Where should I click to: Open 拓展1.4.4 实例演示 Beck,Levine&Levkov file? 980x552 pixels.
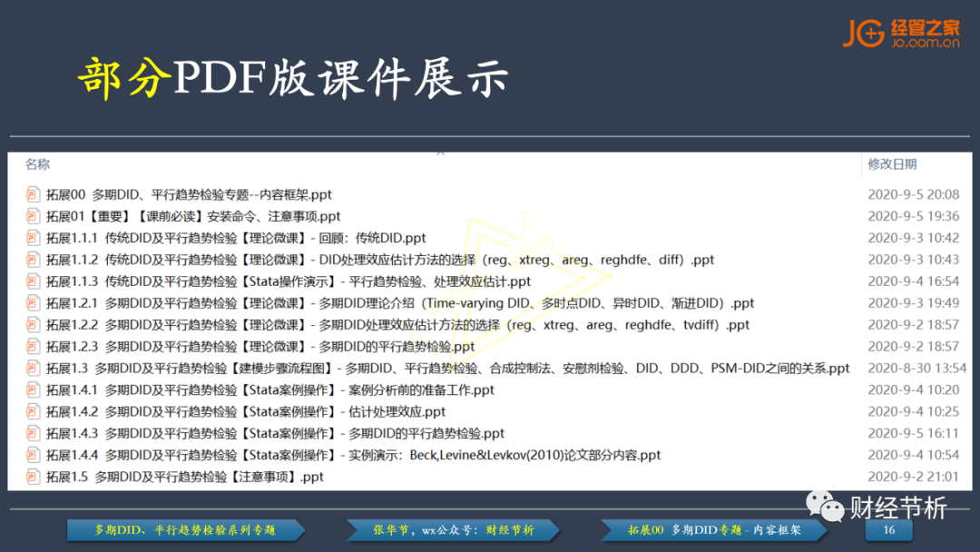click(x=353, y=456)
